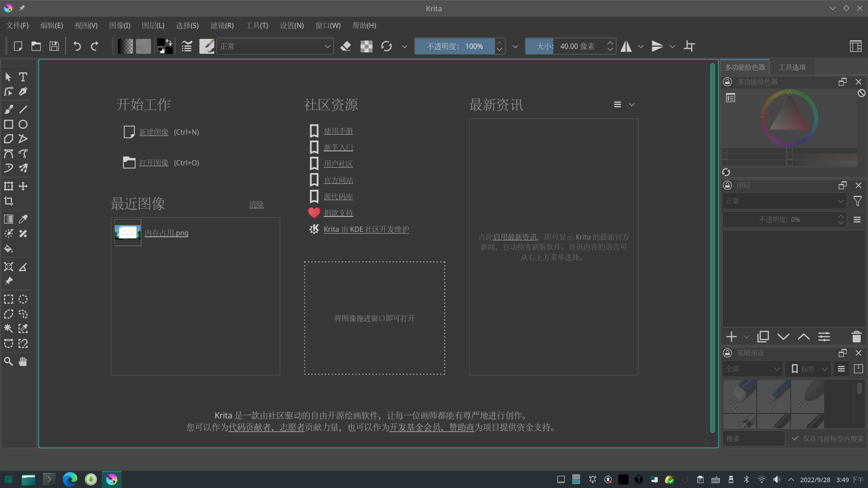Click the 新建图像 link
868x488 pixels.
(154, 132)
